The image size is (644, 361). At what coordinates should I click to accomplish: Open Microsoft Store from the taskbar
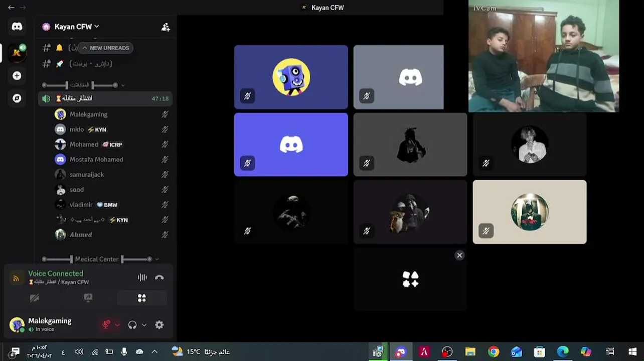pyautogui.click(x=540, y=351)
